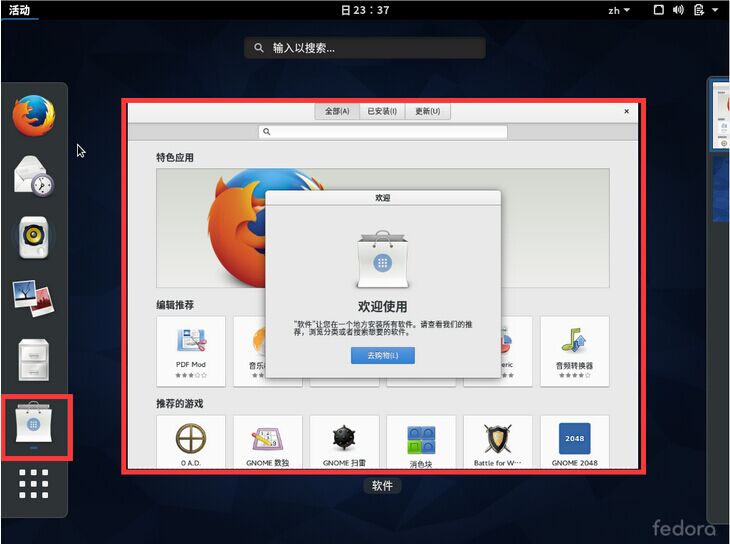Open GNOME 扫雷 game tile

point(345,442)
